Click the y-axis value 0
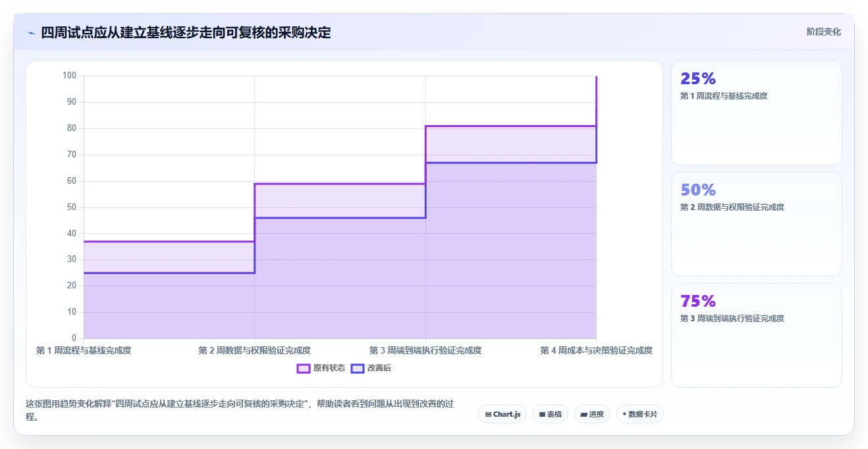 click(74, 338)
